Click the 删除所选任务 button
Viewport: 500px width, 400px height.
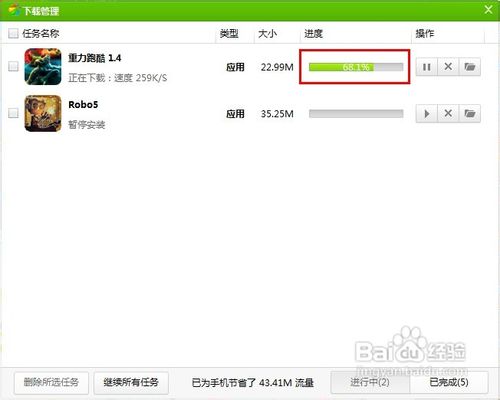pos(51,382)
